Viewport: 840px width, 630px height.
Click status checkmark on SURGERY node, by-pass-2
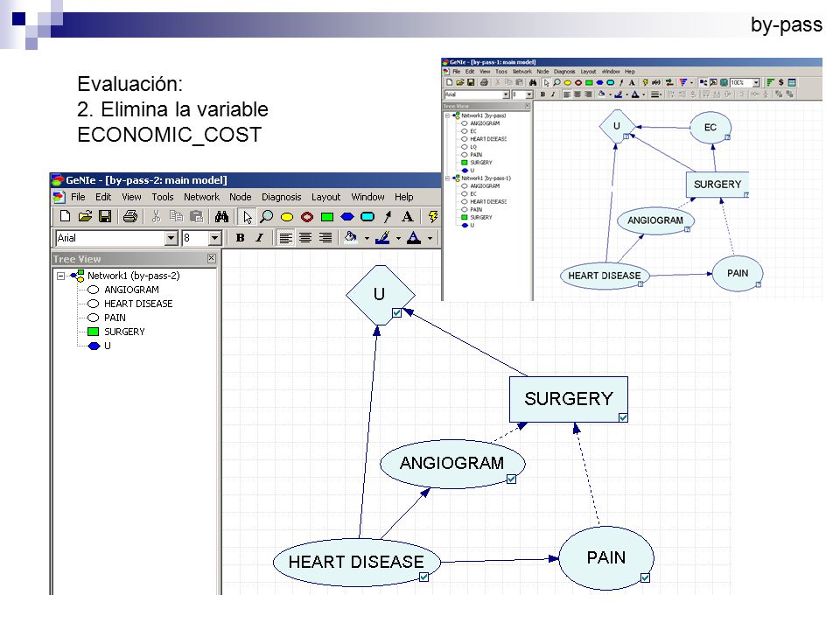tap(623, 417)
